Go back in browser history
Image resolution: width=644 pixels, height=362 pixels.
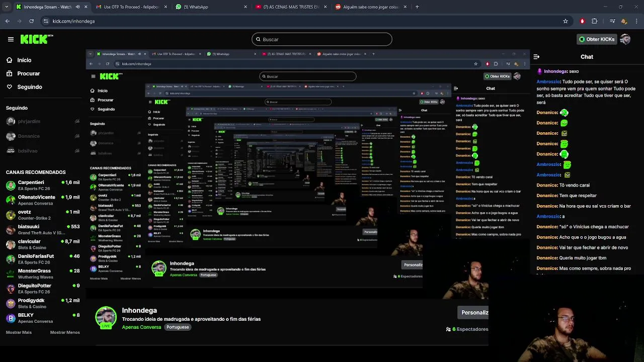(x=7, y=21)
